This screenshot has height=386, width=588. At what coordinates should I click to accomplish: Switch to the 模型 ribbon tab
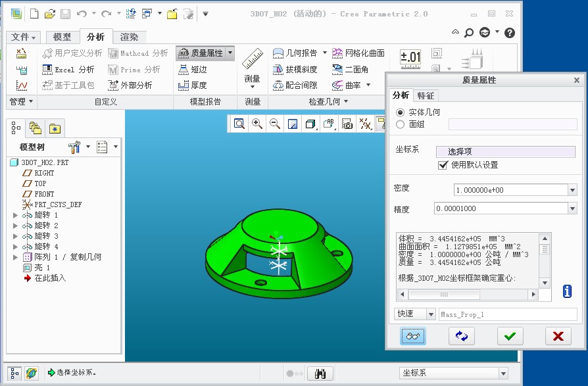pyautogui.click(x=62, y=37)
